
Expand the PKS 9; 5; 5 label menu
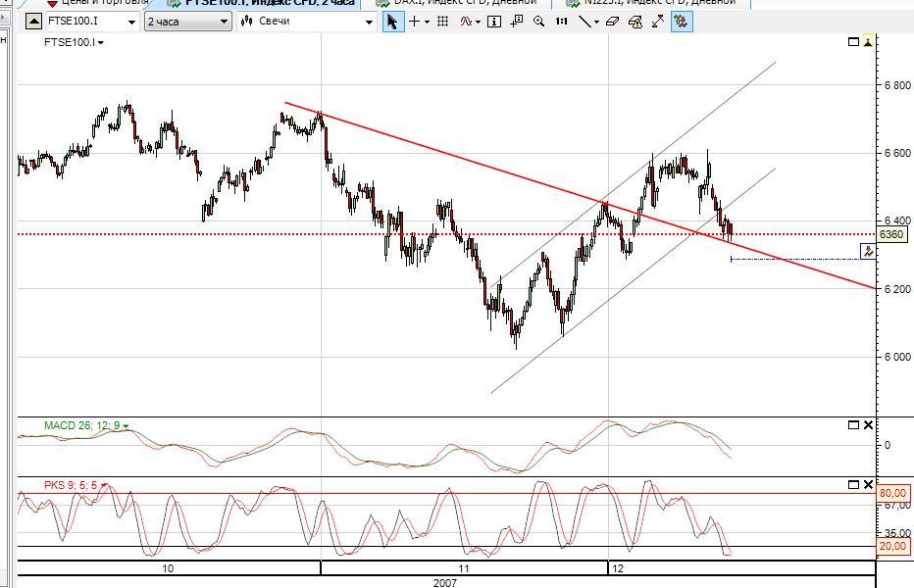(x=103, y=485)
